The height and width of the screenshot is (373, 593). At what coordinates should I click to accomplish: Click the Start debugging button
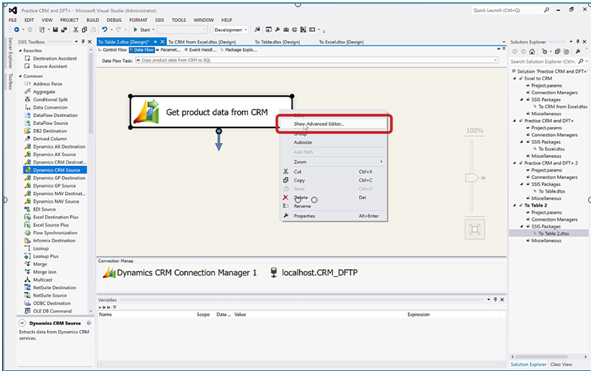(x=143, y=30)
